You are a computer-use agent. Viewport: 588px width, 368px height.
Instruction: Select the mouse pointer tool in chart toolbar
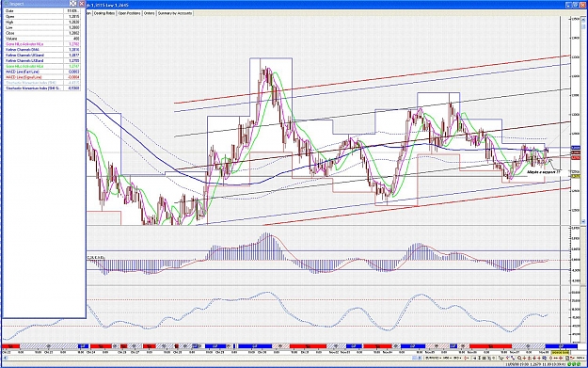click(501, 358)
